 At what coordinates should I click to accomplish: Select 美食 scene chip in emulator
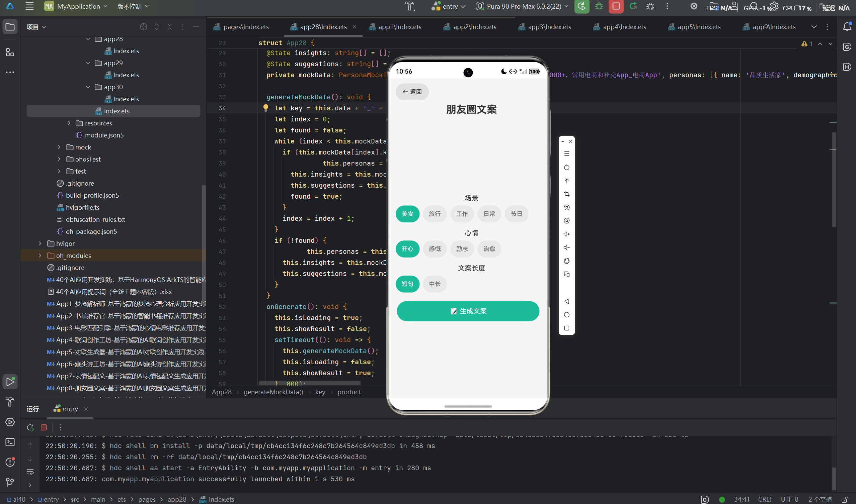407,214
